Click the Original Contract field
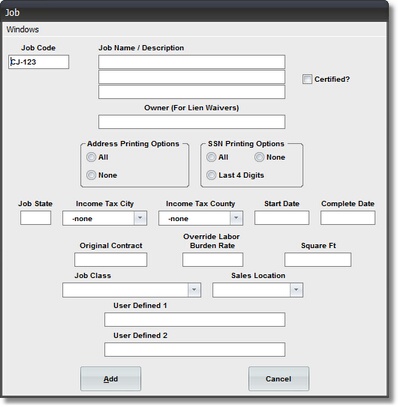 coord(111,260)
